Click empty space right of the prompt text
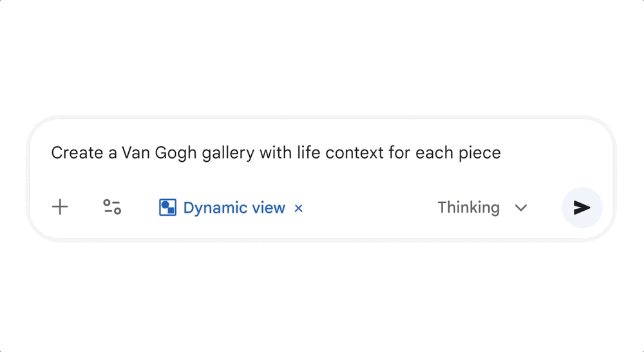Viewport: 644px width, 352px height. pyautogui.click(x=554, y=153)
